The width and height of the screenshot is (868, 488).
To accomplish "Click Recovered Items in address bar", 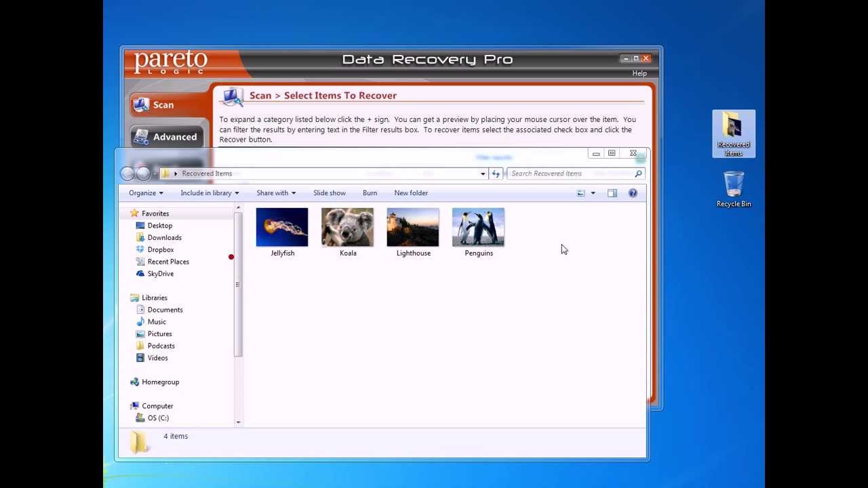I will (x=207, y=174).
